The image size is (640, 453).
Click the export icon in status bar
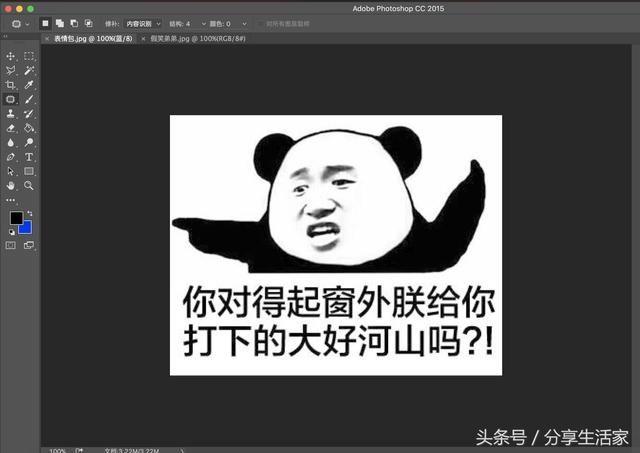pyautogui.click(x=79, y=451)
